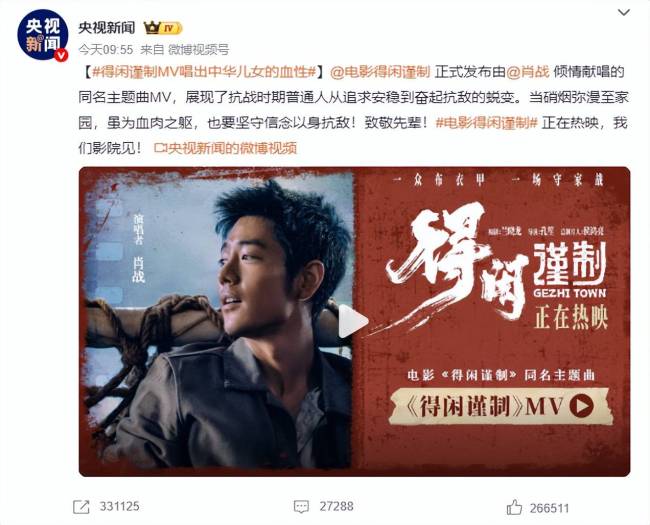Play the video with center play button
This screenshot has width=650, height=525.
tap(353, 321)
